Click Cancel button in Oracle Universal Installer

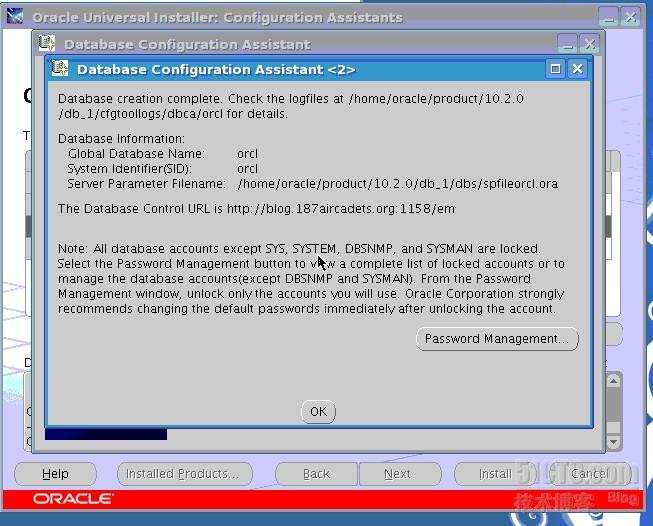pyautogui.click(x=590, y=474)
